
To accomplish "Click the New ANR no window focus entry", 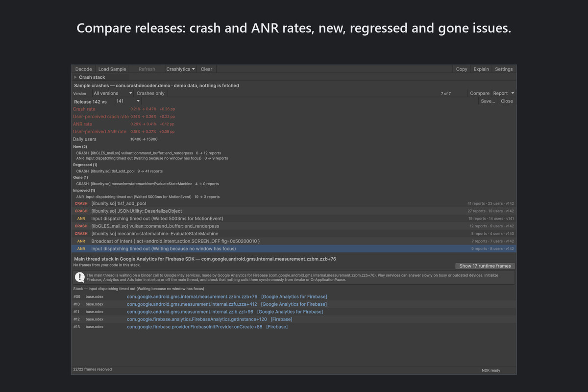I will tap(152, 158).
